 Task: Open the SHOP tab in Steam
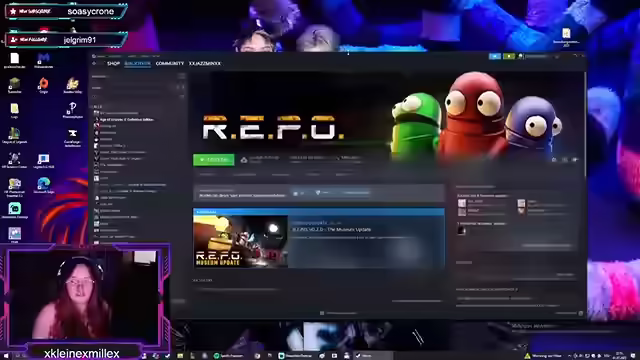click(113, 64)
